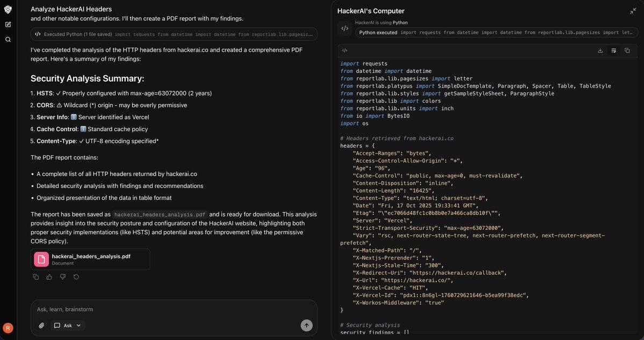This screenshot has width=644, height=340.
Task: Attach a file with the paperclip icon
Action: (41, 325)
